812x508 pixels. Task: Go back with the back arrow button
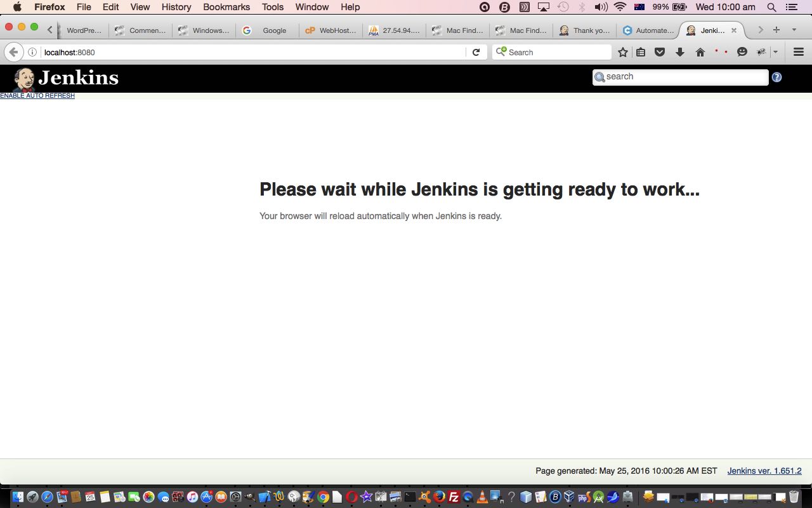click(x=13, y=52)
